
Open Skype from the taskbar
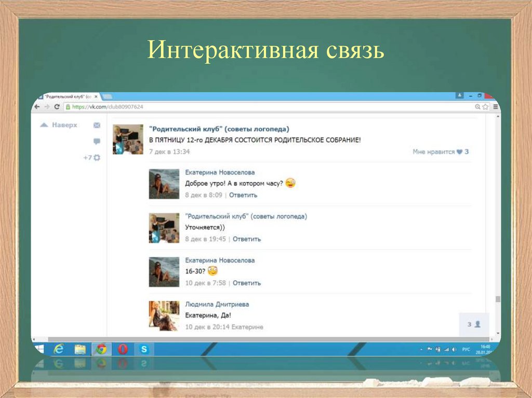[143, 349]
